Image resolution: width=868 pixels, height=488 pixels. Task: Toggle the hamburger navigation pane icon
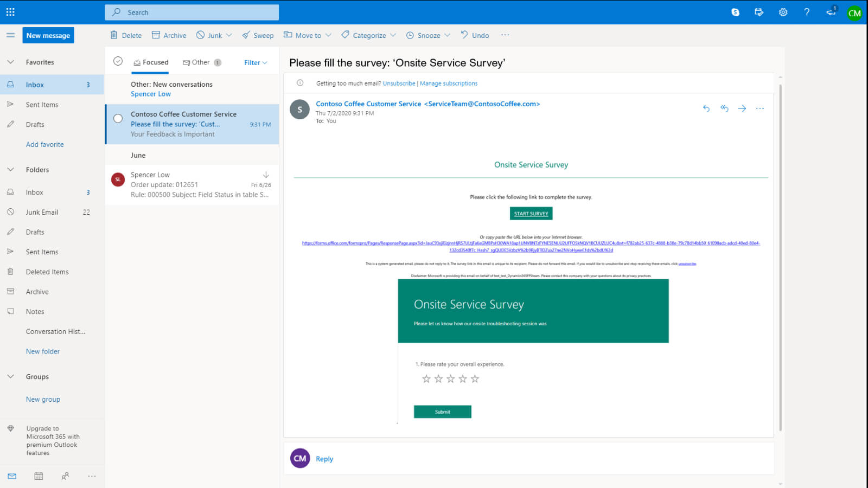pos(10,35)
